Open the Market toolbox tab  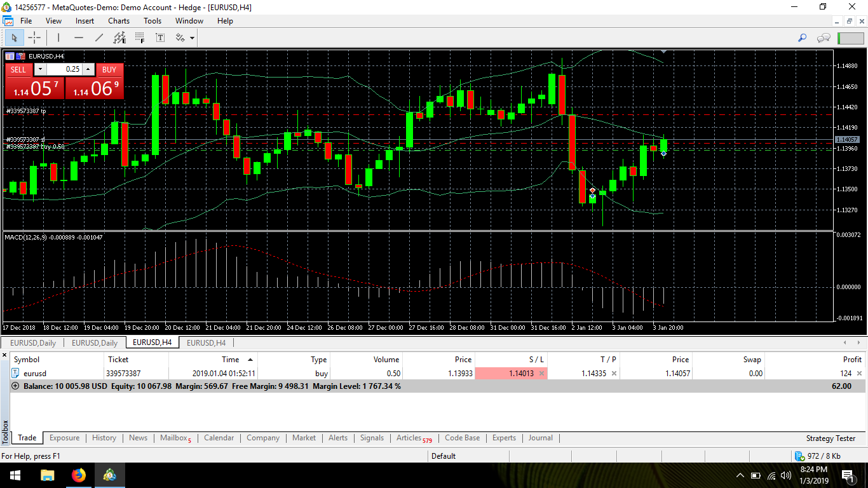coord(304,438)
